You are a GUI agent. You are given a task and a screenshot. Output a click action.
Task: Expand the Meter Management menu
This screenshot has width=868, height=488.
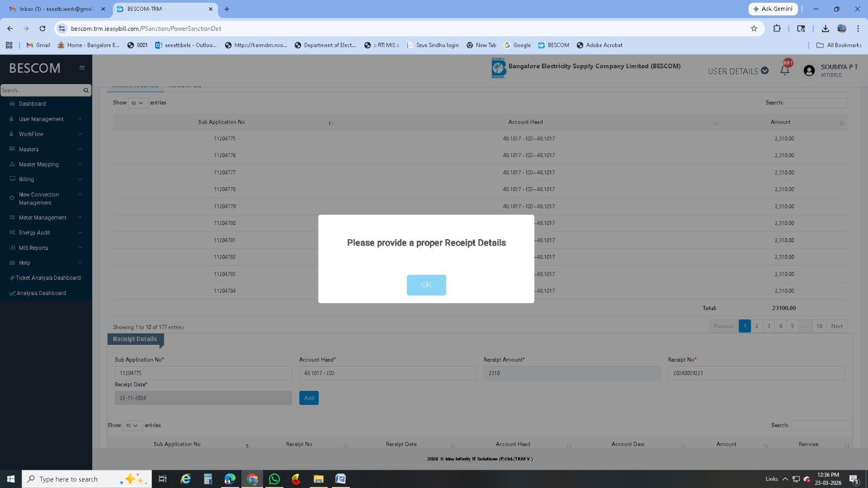[46, 217]
